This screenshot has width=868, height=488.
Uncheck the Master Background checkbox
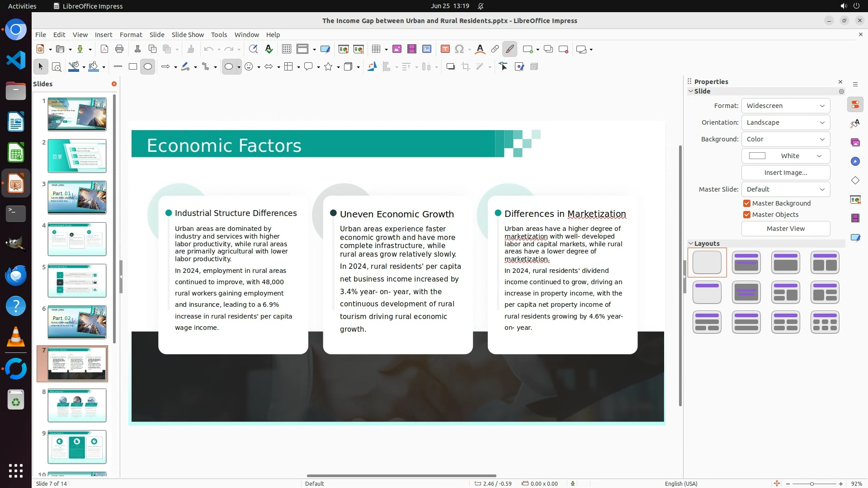747,203
